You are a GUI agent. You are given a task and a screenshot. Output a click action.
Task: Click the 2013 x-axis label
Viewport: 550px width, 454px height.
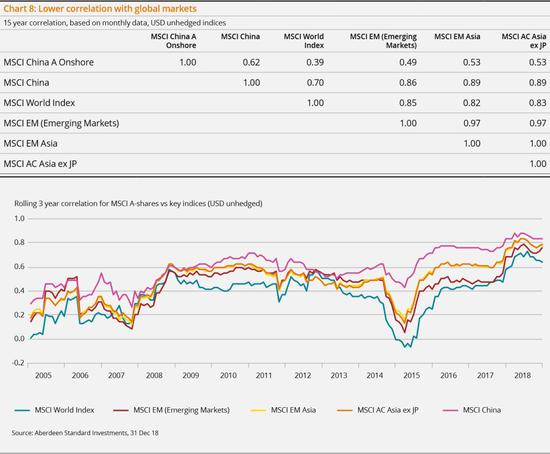coord(338,375)
